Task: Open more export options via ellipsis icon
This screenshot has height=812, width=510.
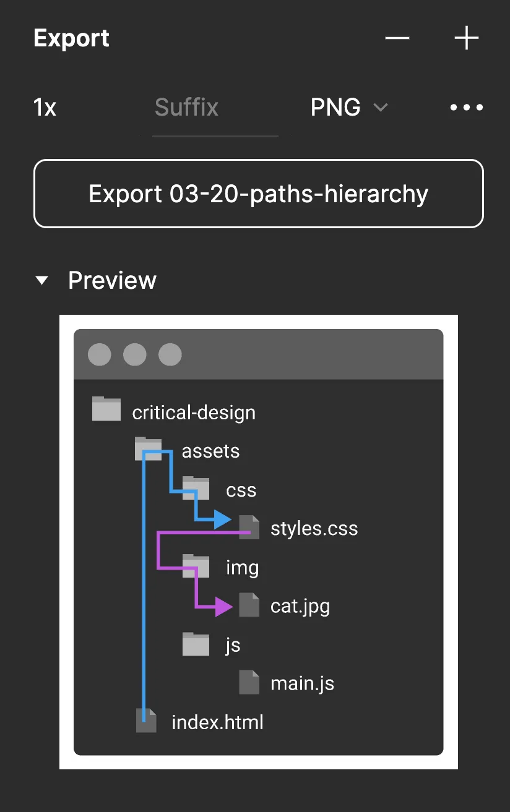Action: [466, 107]
